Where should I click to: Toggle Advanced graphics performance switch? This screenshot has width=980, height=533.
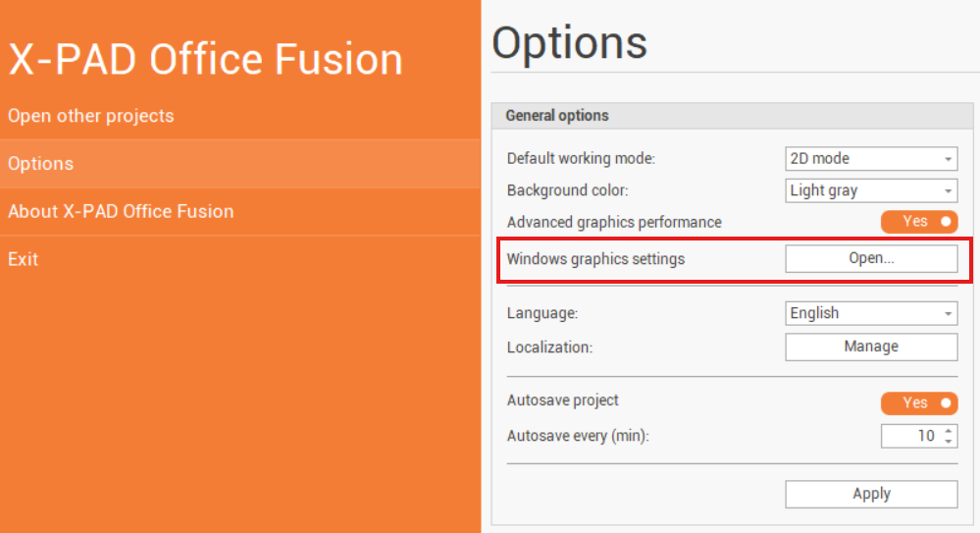click(919, 222)
